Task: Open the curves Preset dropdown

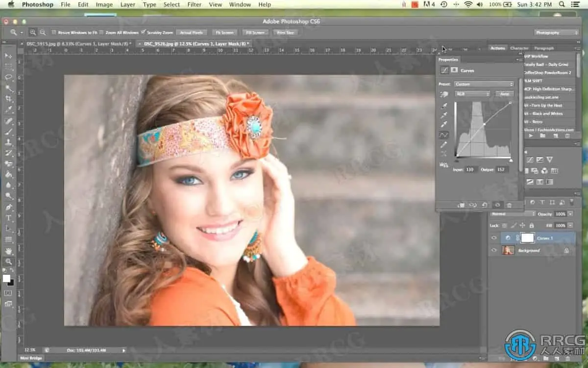Action: 484,84
